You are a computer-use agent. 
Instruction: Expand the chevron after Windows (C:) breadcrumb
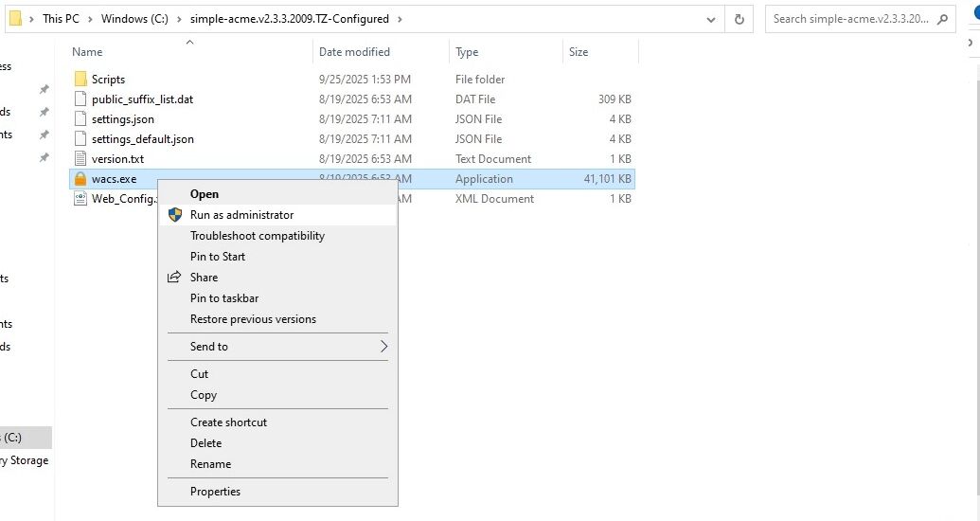point(179,19)
